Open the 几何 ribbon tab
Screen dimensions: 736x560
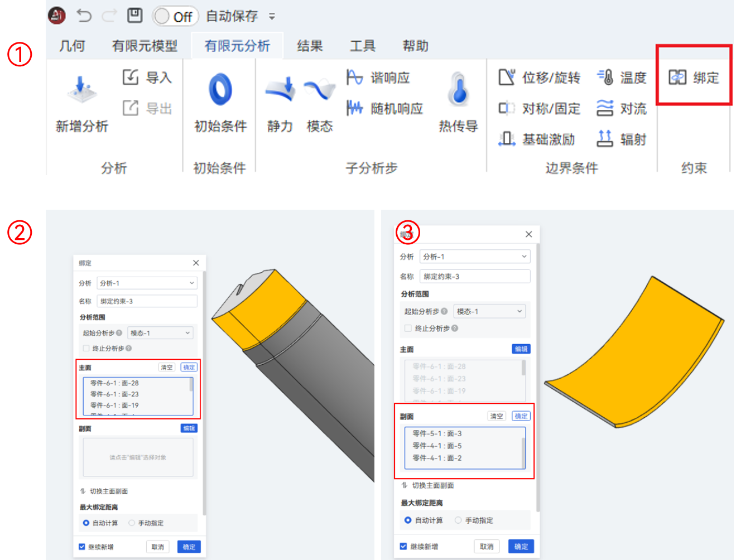[72, 46]
